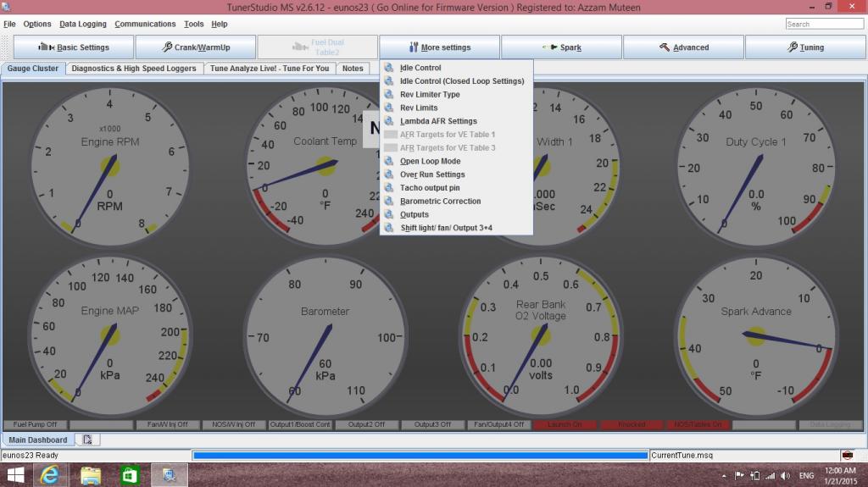This screenshot has width=868, height=487.
Task: Click the Fuel Pump Off indicator
Action: coord(35,424)
